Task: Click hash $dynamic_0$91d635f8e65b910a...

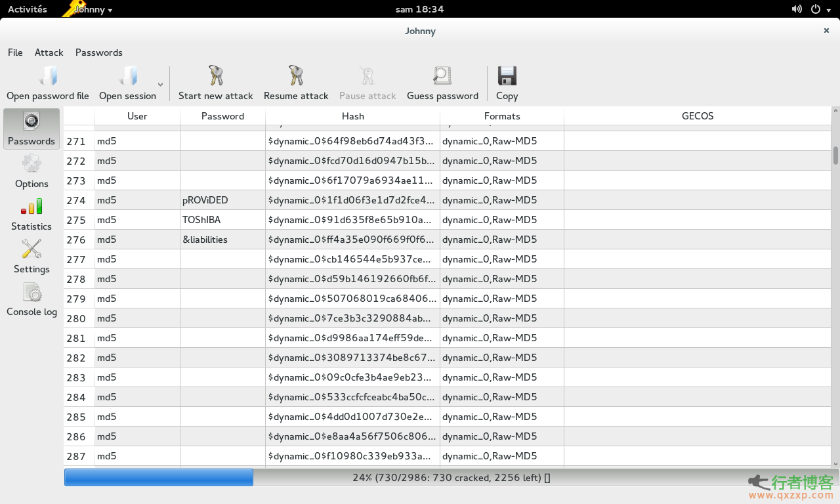Action: pos(352,220)
